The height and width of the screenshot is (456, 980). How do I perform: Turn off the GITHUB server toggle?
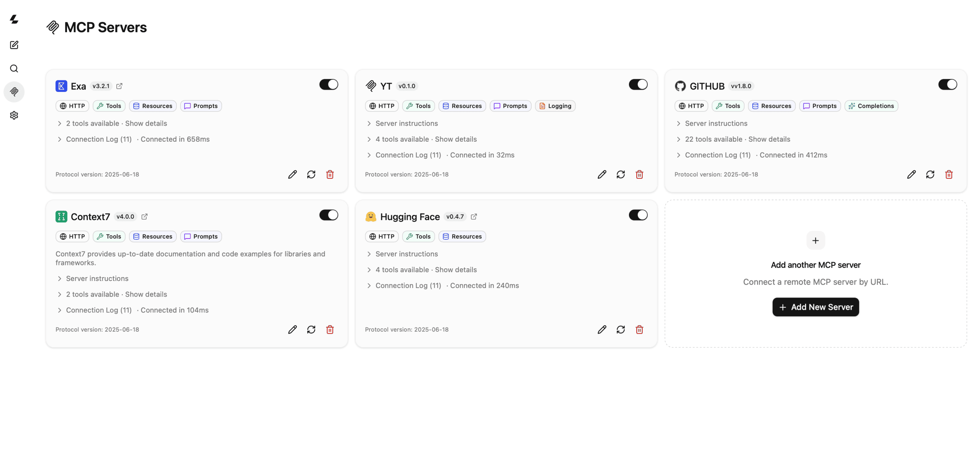coord(947,85)
